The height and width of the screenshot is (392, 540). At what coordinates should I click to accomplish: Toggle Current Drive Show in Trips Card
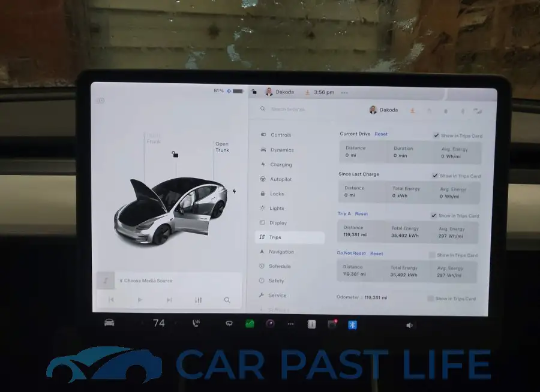436,135
